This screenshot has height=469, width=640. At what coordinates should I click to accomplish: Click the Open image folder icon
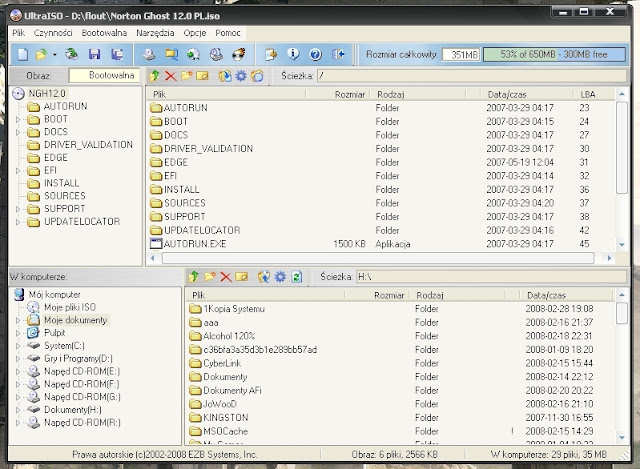pyautogui.click(x=41, y=54)
